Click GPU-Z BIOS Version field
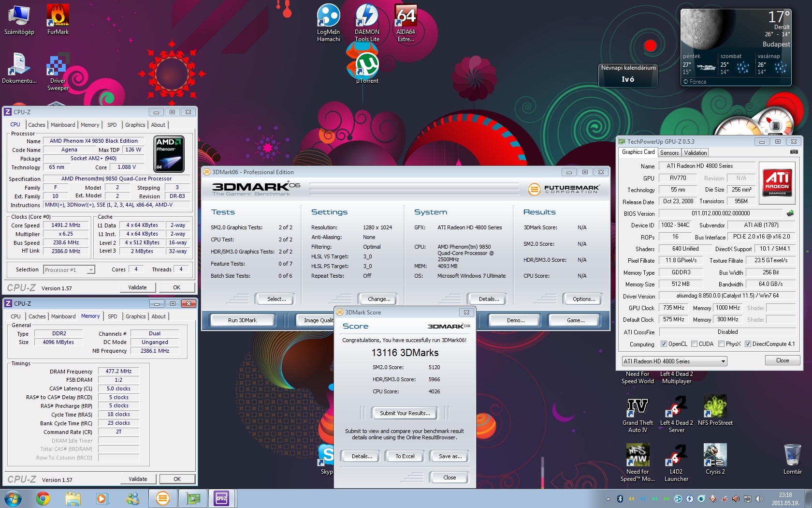812x508 pixels. coord(720,213)
